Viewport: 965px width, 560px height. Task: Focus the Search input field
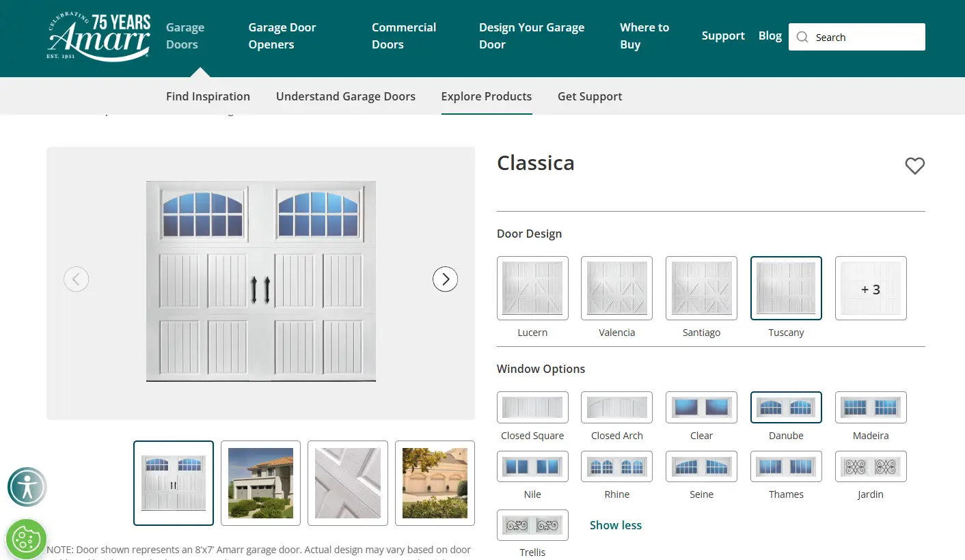[857, 37]
